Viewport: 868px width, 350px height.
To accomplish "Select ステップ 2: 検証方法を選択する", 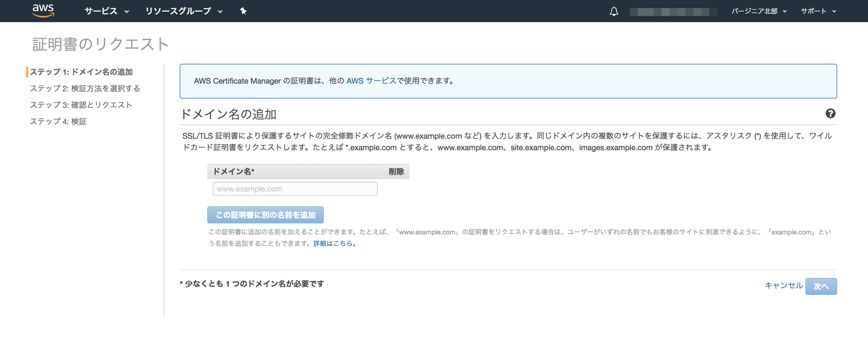I will pyautogui.click(x=85, y=88).
